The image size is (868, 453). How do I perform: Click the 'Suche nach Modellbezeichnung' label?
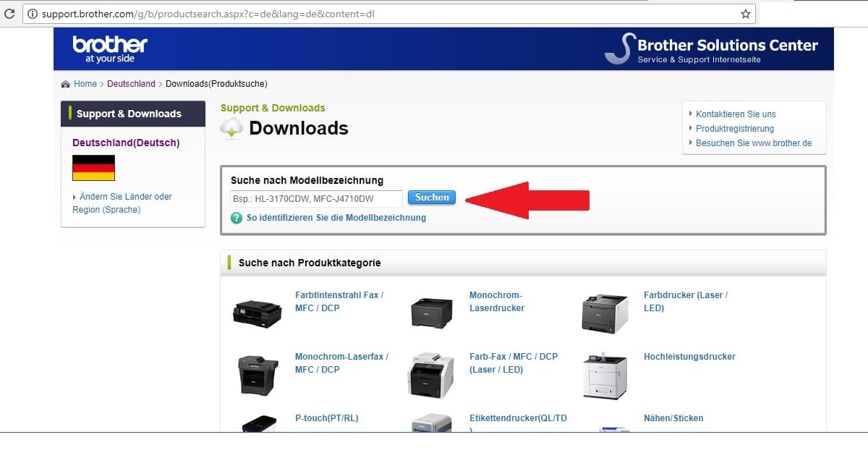click(307, 180)
